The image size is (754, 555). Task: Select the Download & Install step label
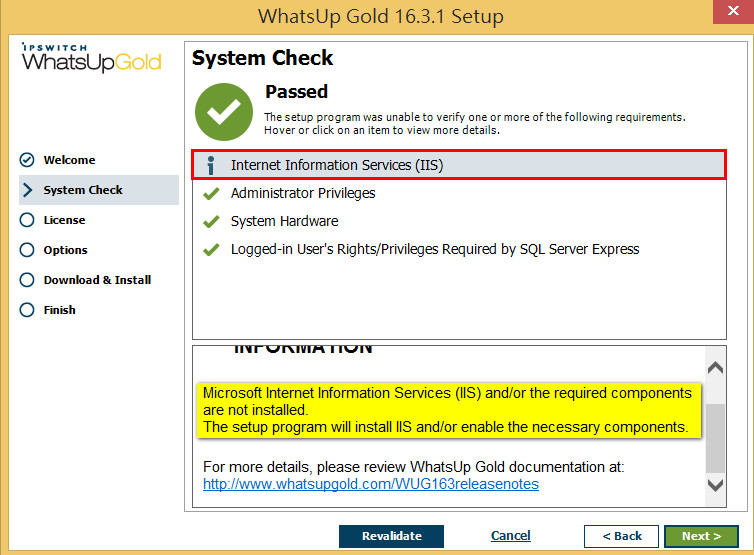click(97, 280)
